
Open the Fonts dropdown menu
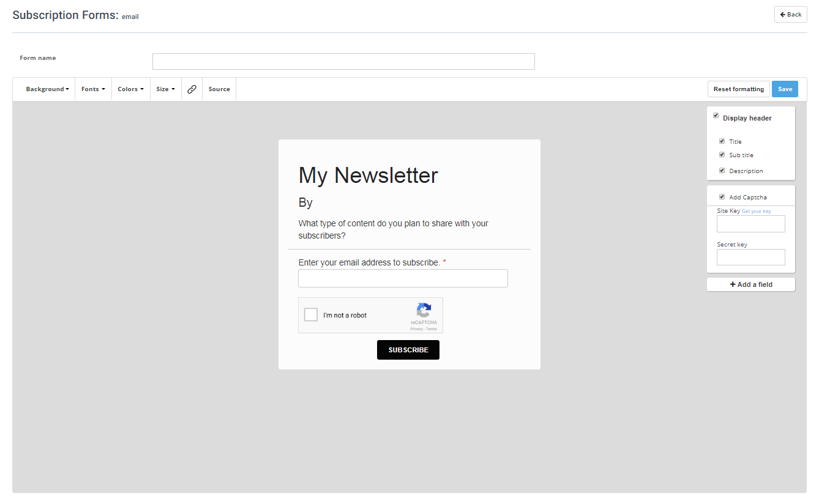[x=93, y=89]
